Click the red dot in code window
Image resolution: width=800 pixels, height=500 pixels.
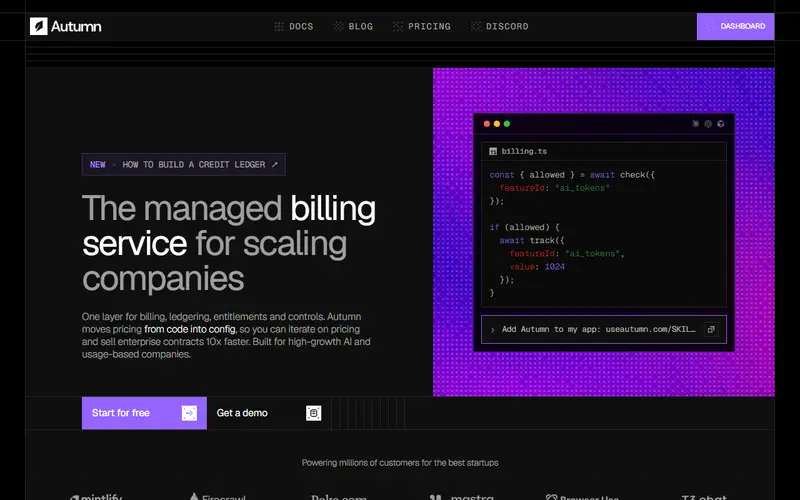point(487,123)
